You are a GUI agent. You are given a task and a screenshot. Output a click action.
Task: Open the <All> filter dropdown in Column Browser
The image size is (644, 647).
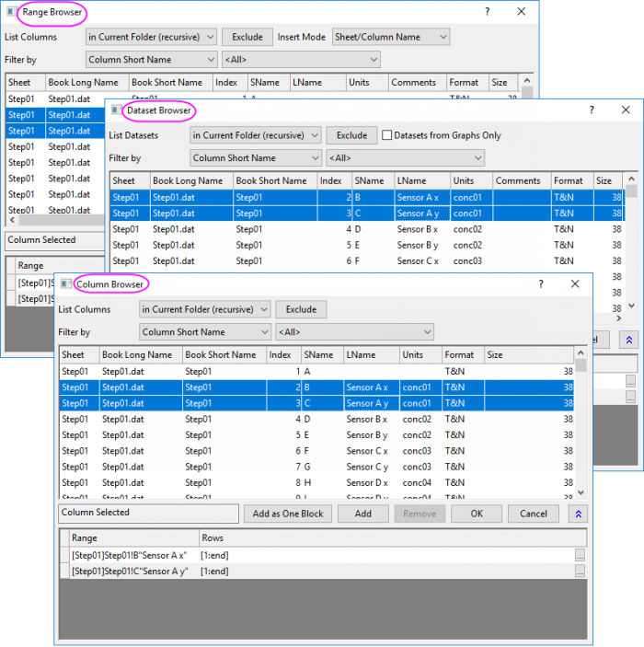[354, 331]
